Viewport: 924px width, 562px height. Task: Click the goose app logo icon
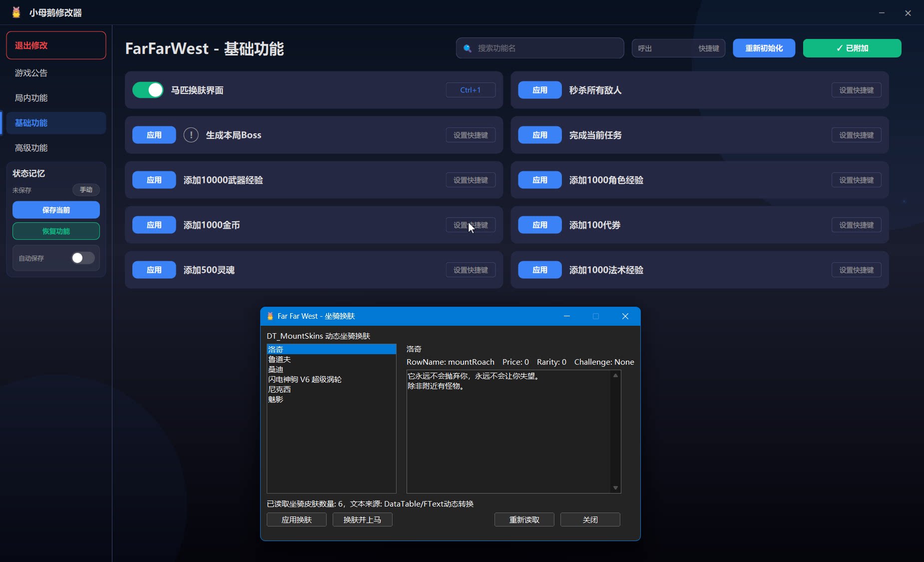click(16, 12)
